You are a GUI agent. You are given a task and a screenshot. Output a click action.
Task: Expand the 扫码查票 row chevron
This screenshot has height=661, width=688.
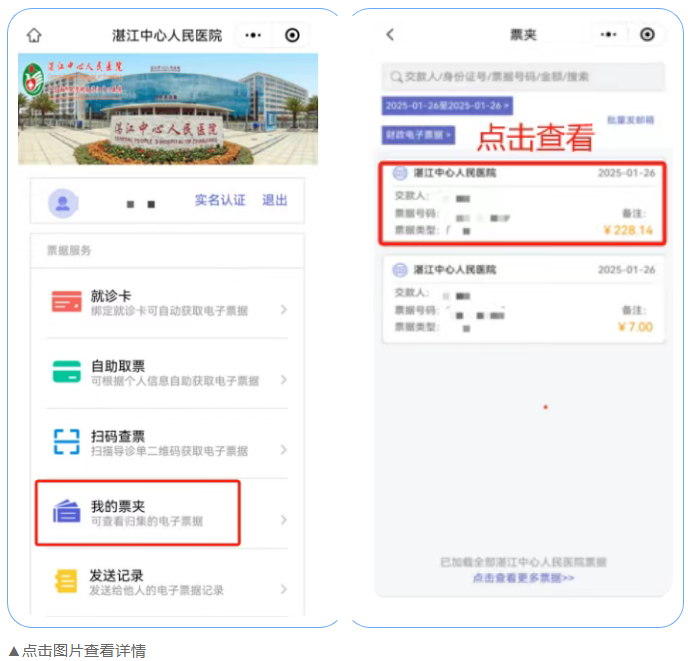pos(283,450)
